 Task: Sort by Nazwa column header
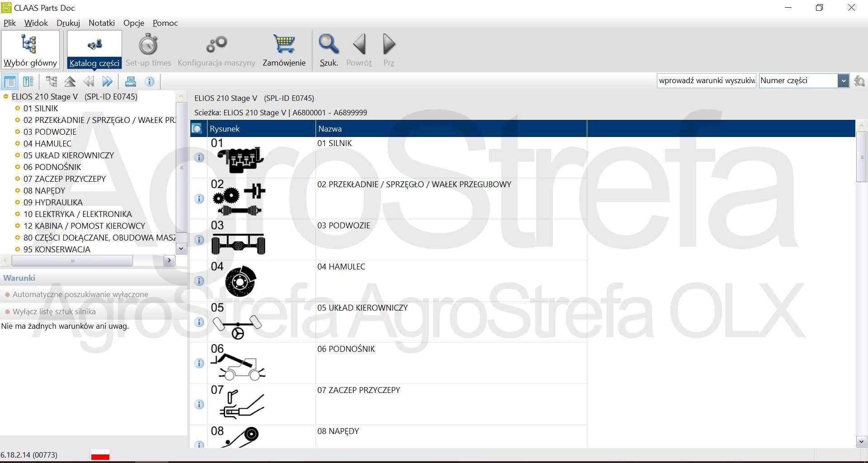point(451,129)
